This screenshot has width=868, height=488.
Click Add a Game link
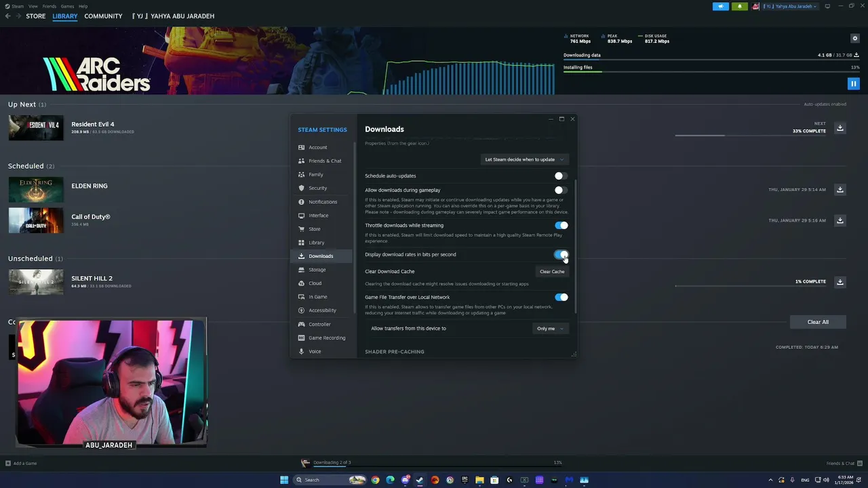(x=21, y=464)
